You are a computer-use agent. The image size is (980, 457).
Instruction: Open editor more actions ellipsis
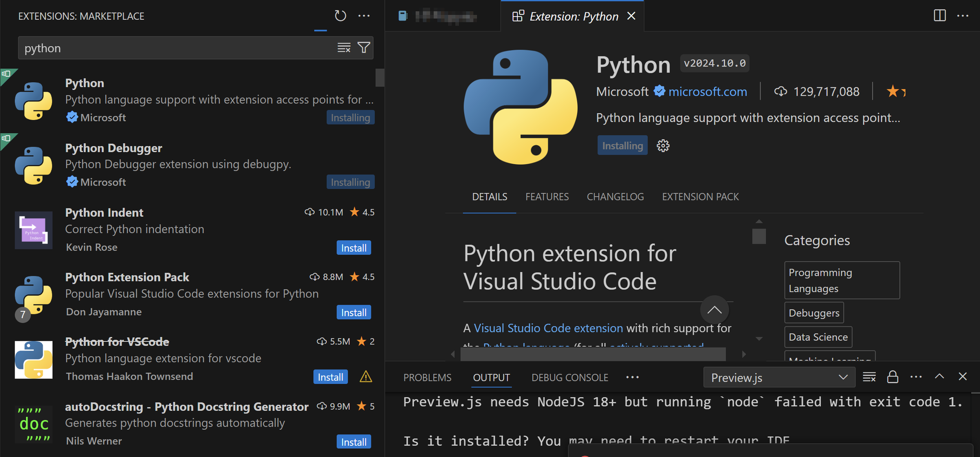tap(963, 16)
